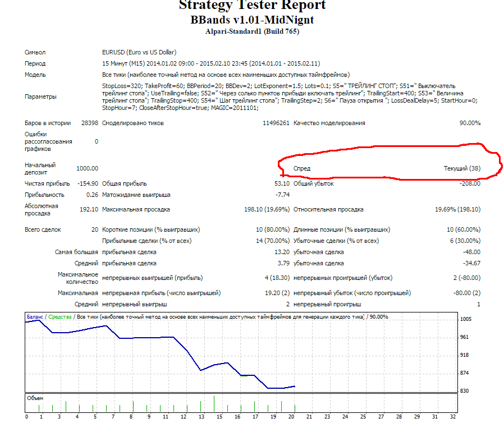This screenshot has width=504, height=423.
Task: Click "Общий убыток" label
Action: tap(313, 183)
